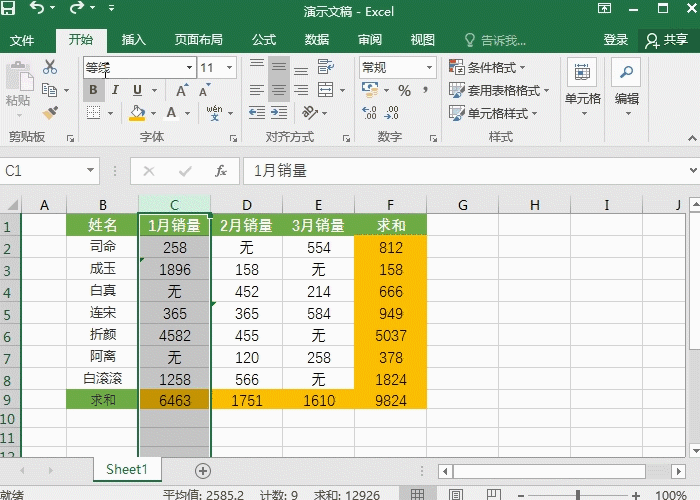Click the text Orientation icon
Image resolution: width=700 pixels, height=500 pixels.
point(310,112)
